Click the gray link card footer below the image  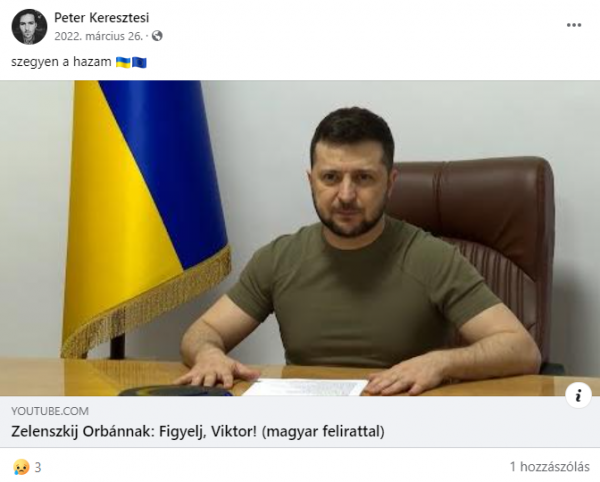click(300, 422)
